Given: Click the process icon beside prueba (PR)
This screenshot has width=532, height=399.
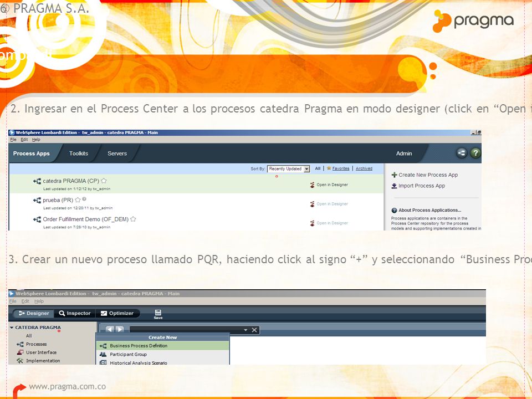Looking at the screenshot, I should pyautogui.click(x=37, y=201).
